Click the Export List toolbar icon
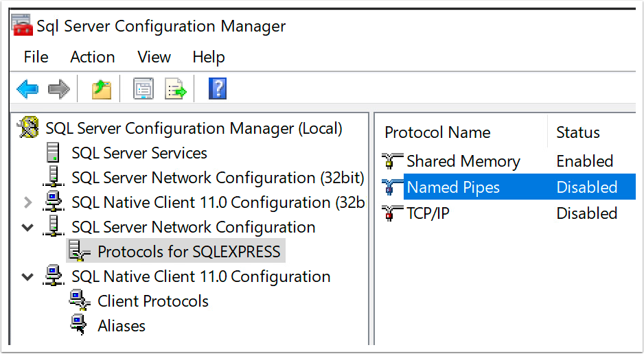 [176, 89]
